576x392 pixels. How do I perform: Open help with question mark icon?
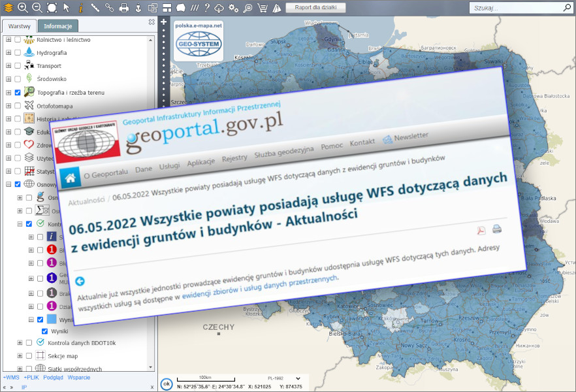point(207,7)
